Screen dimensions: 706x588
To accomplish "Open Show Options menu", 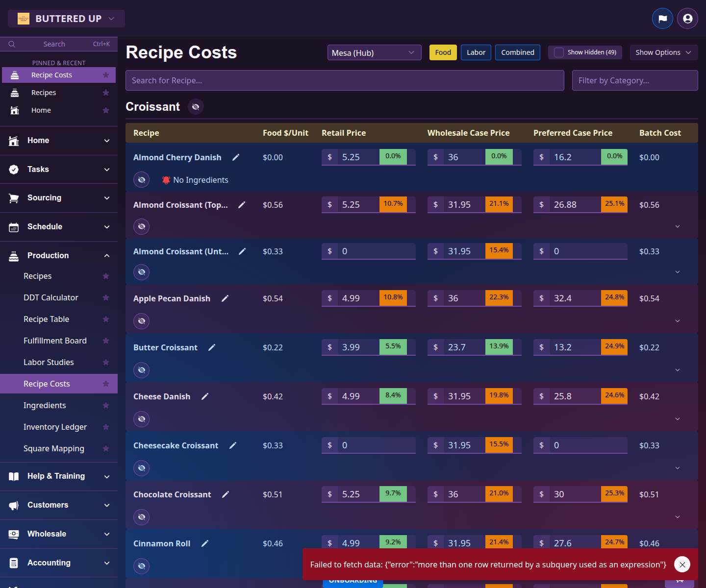I will 663,52.
